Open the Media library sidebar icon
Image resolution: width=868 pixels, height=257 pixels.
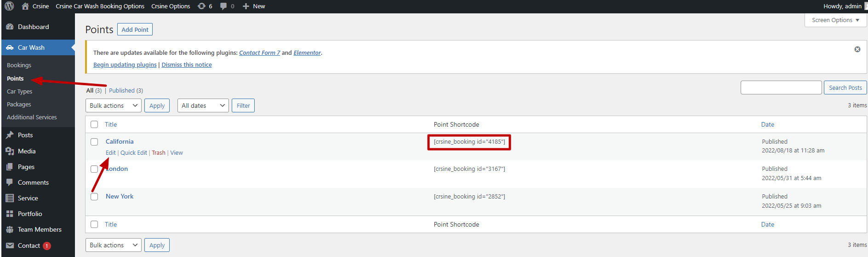(10, 151)
